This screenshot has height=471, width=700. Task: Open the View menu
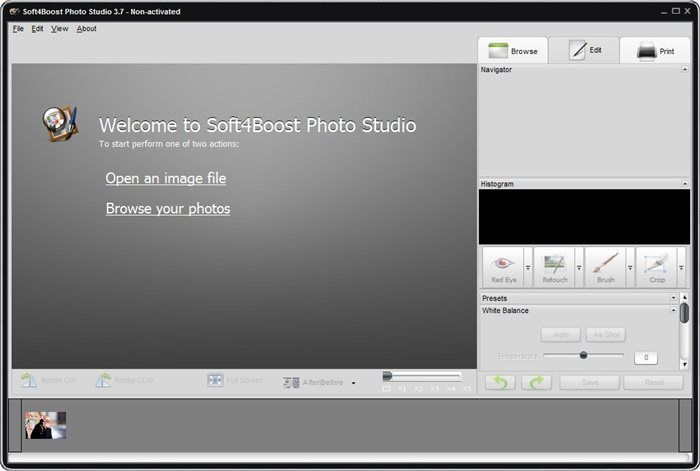pyautogui.click(x=59, y=29)
